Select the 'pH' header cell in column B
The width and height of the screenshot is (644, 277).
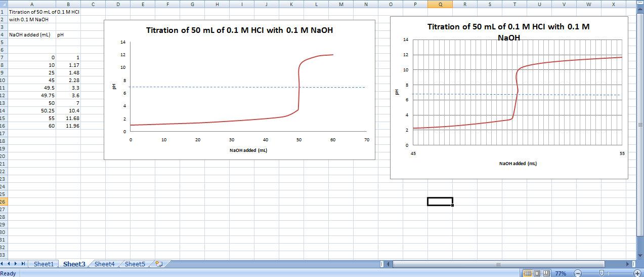point(68,35)
